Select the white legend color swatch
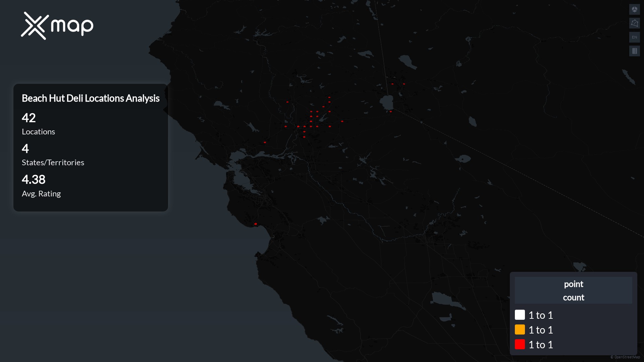 [520, 315]
